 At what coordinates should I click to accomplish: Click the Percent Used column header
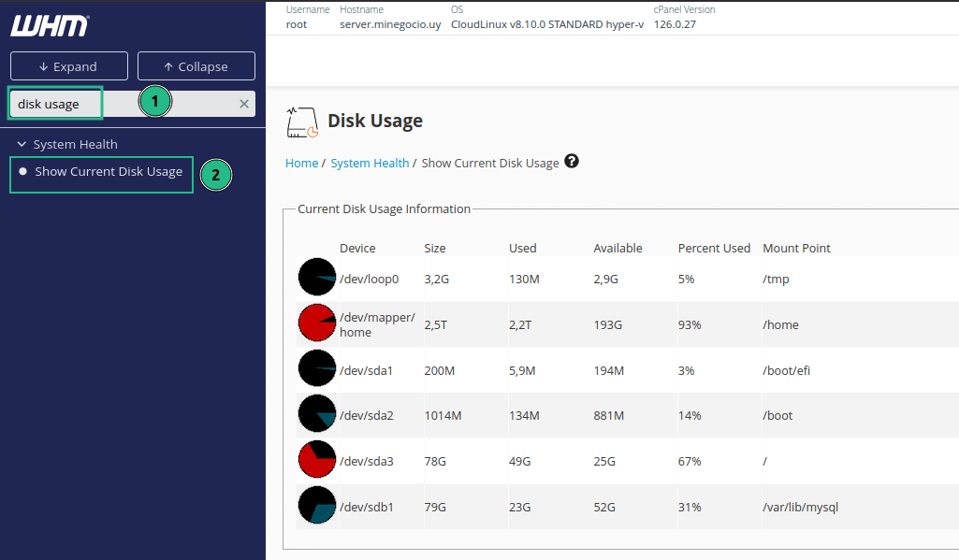(714, 248)
